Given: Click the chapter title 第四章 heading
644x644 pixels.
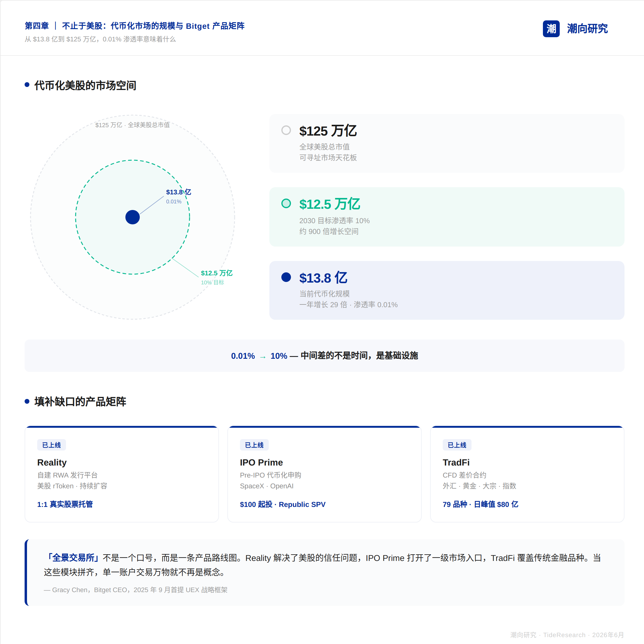Looking at the screenshot, I should [x=135, y=26].
